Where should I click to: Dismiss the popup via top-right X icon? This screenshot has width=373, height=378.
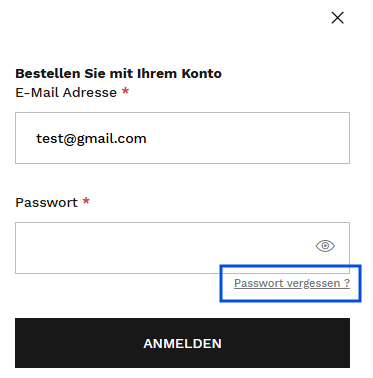coord(337,18)
